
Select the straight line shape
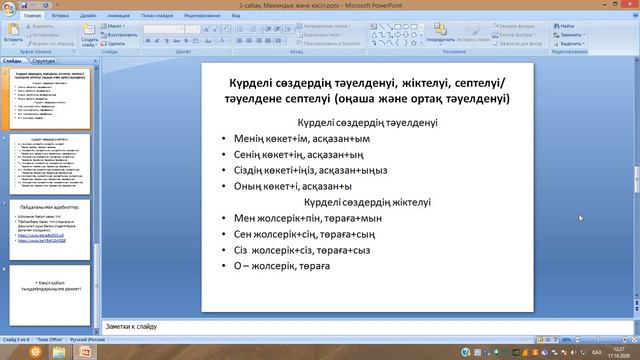(x=382, y=27)
